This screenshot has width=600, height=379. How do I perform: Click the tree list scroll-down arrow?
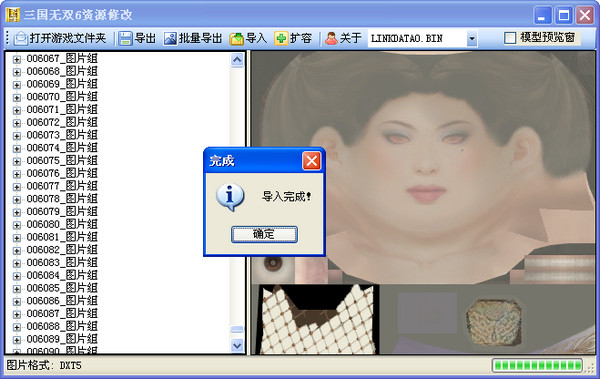click(x=237, y=346)
